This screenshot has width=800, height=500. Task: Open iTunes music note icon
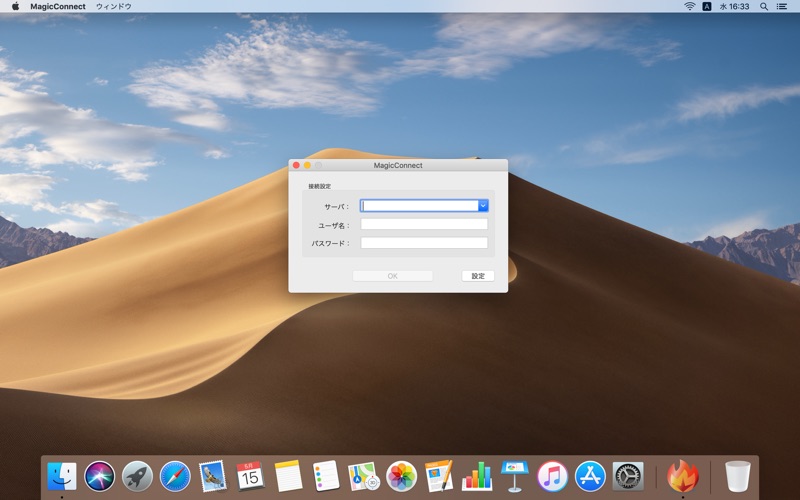click(553, 476)
